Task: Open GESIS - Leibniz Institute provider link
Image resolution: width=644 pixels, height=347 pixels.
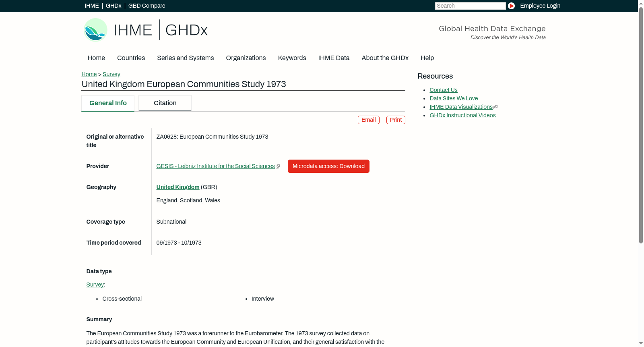Action: coord(215,166)
